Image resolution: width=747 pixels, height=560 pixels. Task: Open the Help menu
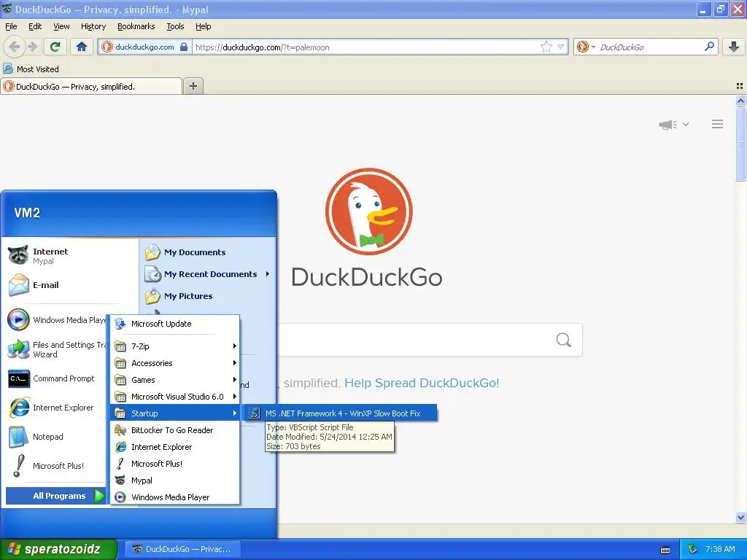[x=204, y=26]
